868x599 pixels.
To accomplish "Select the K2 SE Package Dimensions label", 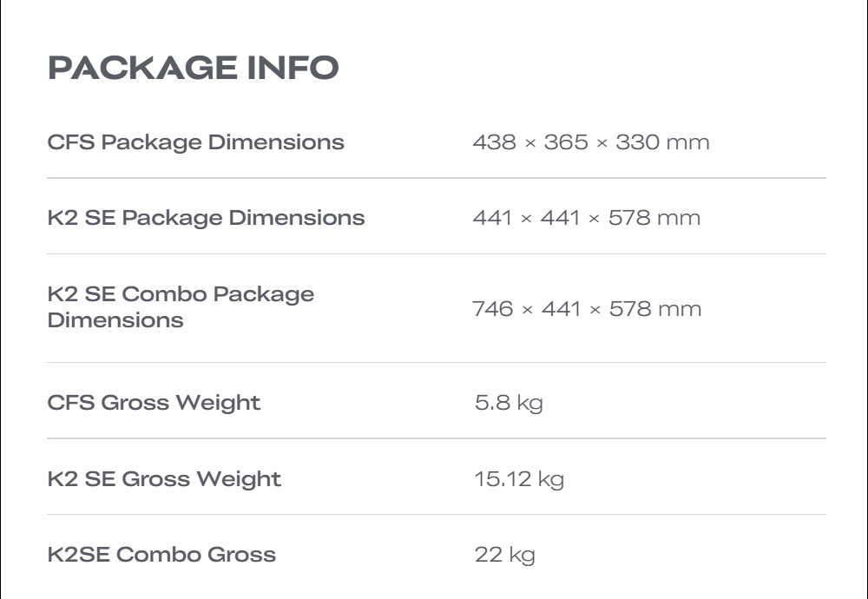I will pos(206,218).
